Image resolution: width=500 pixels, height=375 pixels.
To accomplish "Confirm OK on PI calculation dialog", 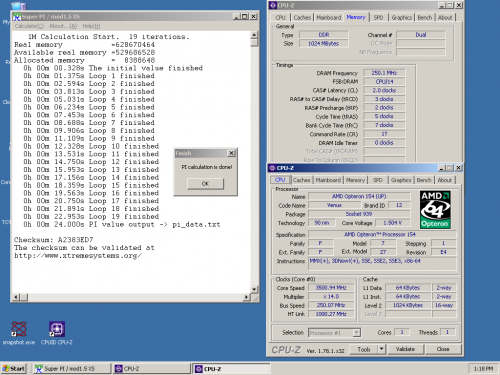I will [205, 183].
